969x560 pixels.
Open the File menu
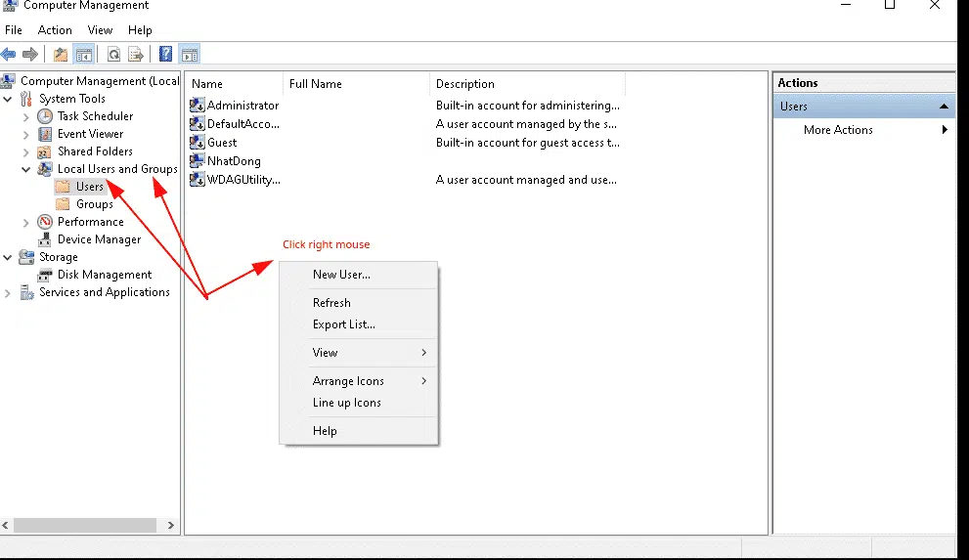point(14,30)
